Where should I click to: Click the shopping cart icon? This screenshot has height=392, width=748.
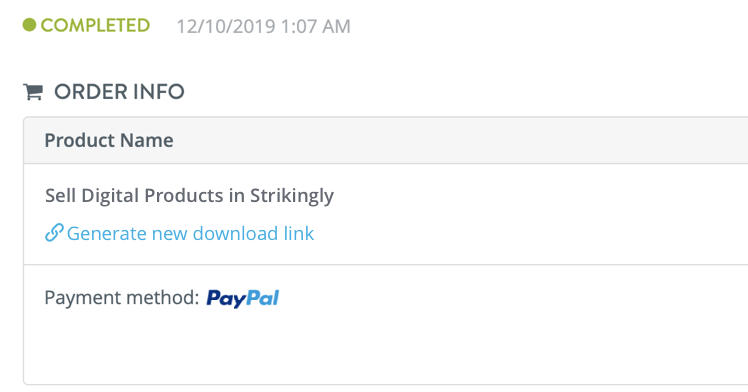33,92
